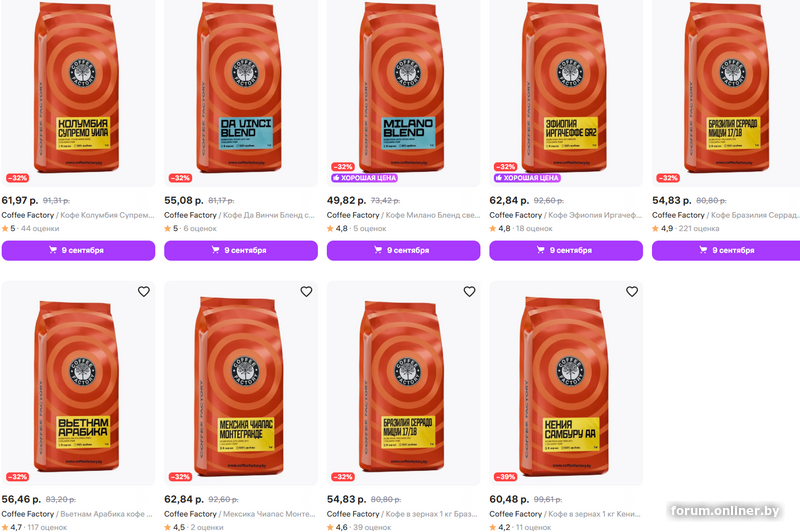Screen dimensions: 800x532
Task: Add Кения Самбуру AA to favorites heart
Action: pos(632,292)
